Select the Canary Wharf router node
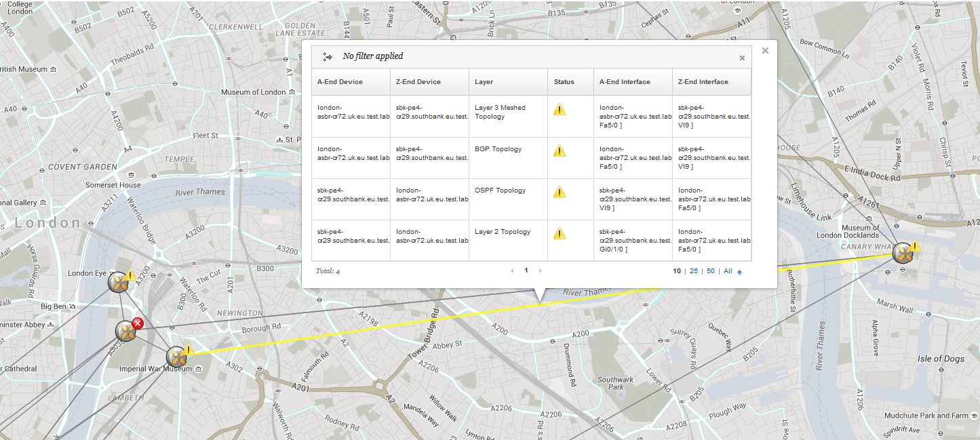 (x=903, y=253)
